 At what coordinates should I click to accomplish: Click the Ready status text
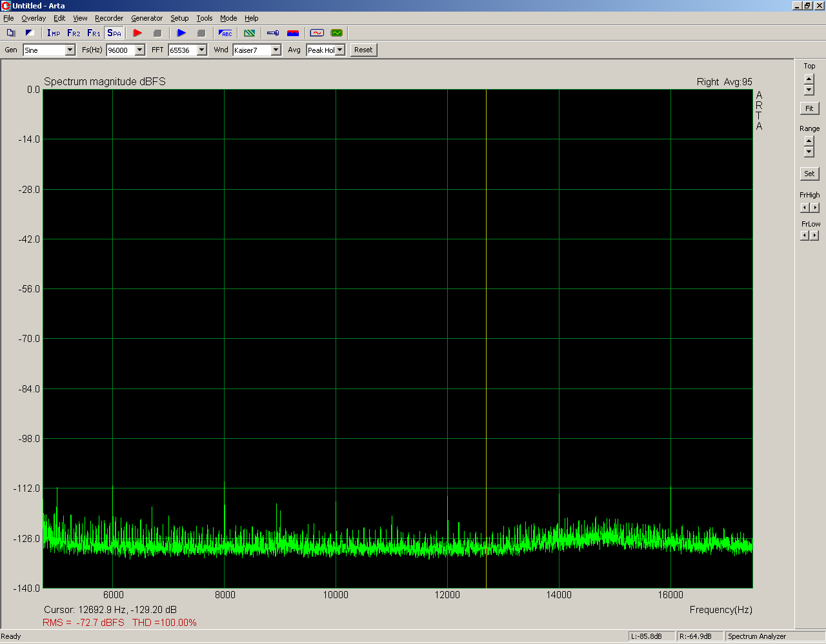point(11,636)
